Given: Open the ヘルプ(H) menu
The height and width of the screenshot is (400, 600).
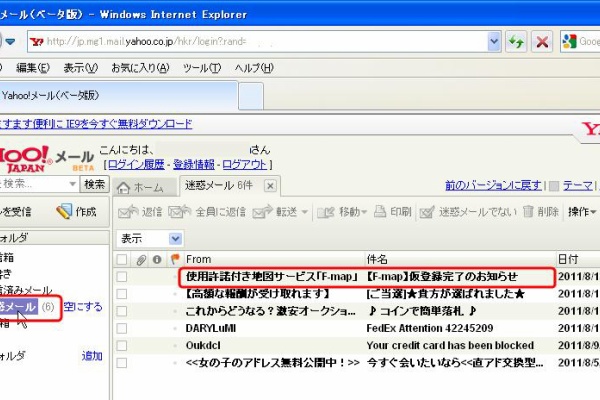Looking at the screenshot, I should coord(254,68).
